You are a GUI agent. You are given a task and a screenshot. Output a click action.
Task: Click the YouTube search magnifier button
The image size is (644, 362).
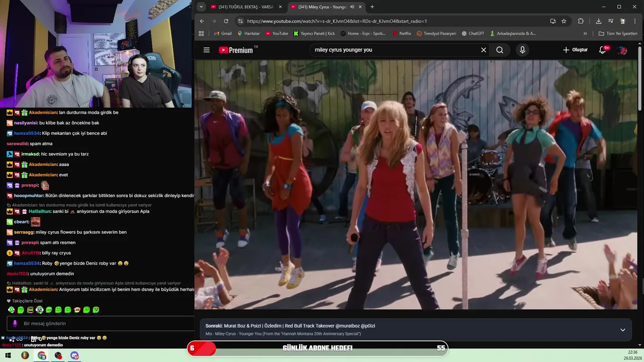pos(500,50)
